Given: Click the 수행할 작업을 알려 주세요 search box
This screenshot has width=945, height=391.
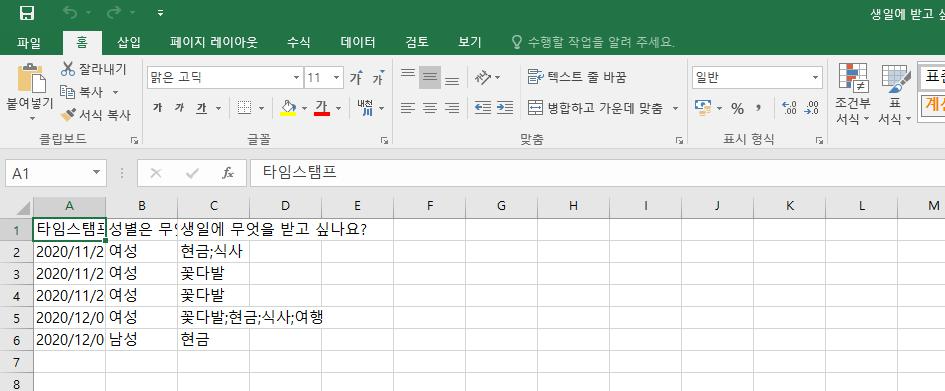Looking at the screenshot, I should pyautogui.click(x=594, y=42).
